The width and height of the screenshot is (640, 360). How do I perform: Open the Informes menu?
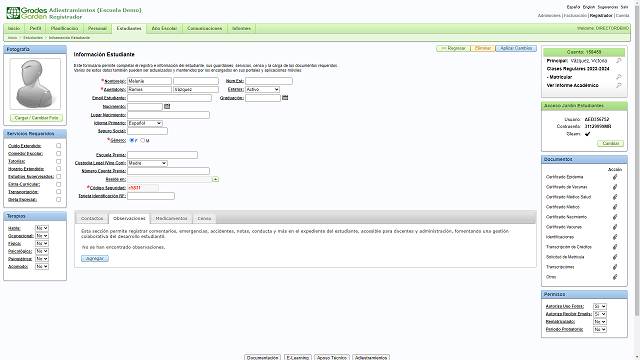click(241, 28)
